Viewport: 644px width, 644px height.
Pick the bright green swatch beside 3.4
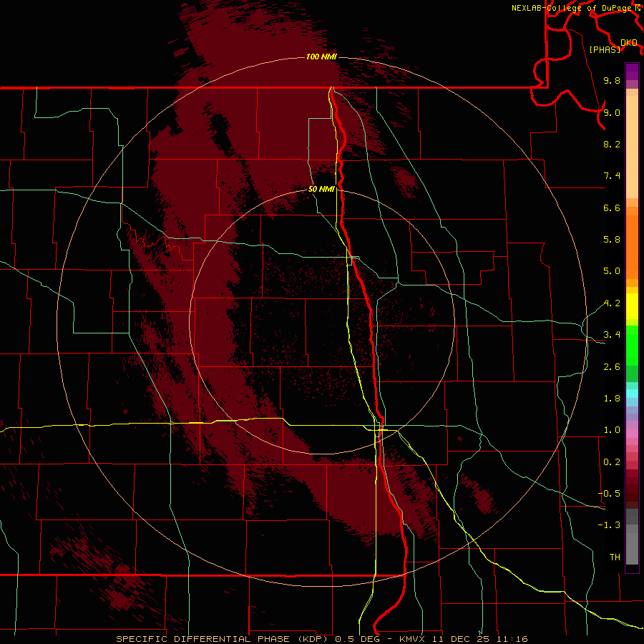[632, 345]
